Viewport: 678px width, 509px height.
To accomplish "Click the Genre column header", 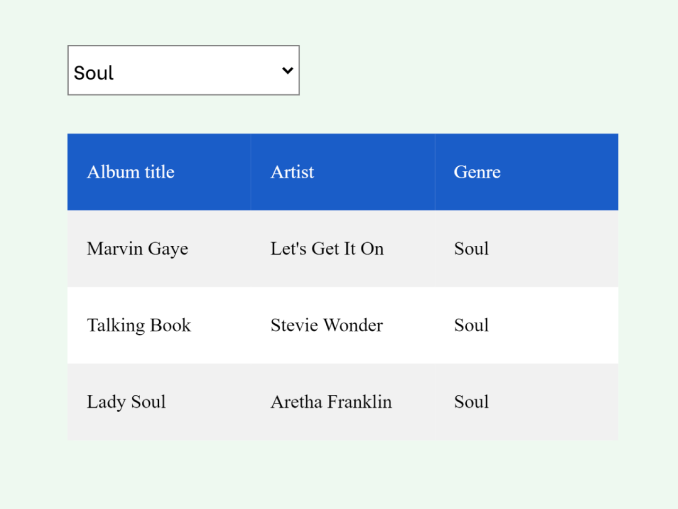I will (477, 172).
